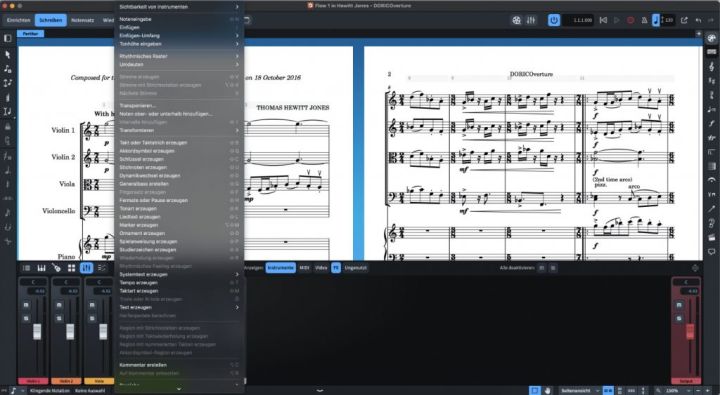Open the Mixer window icon in toolbar

click(531, 20)
